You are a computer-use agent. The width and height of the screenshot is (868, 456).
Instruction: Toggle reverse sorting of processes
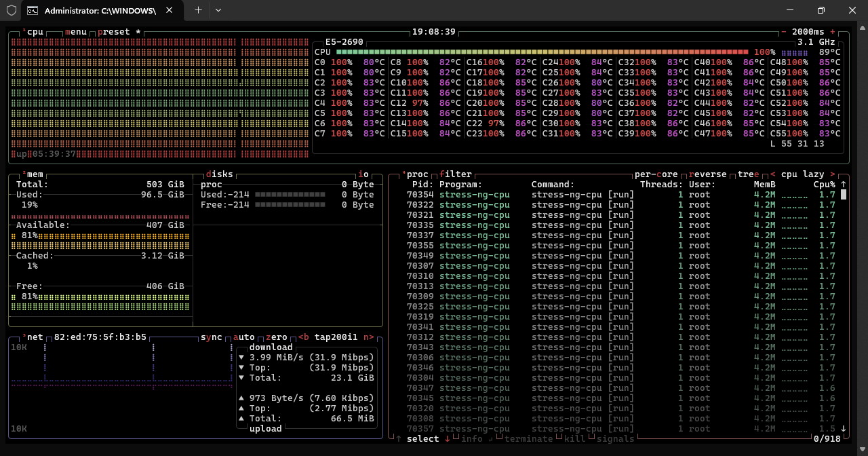708,174
